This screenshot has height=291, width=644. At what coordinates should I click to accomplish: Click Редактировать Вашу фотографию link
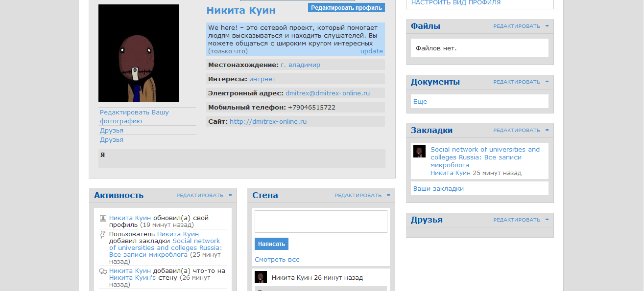(134, 116)
